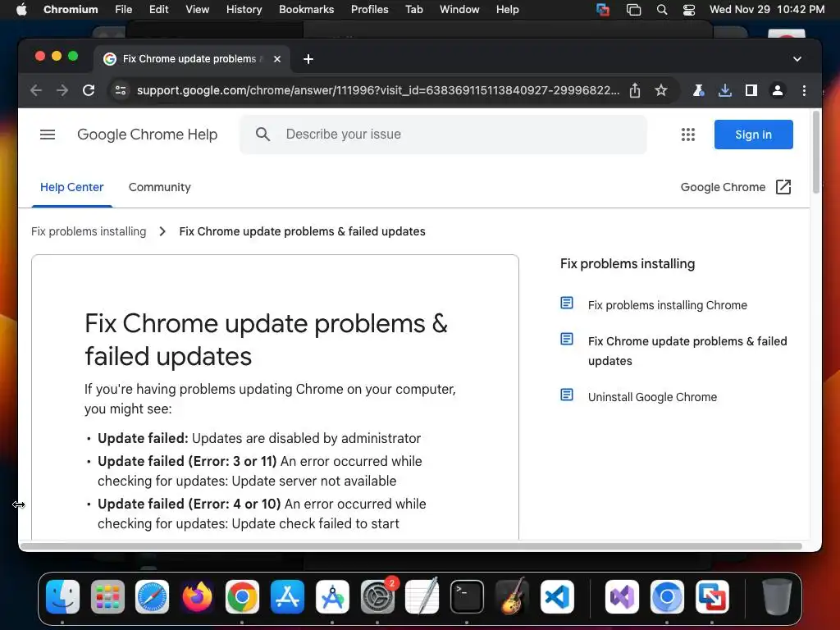Open the Chromium app menu
This screenshot has width=840, height=630.
(x=71, y=10)
